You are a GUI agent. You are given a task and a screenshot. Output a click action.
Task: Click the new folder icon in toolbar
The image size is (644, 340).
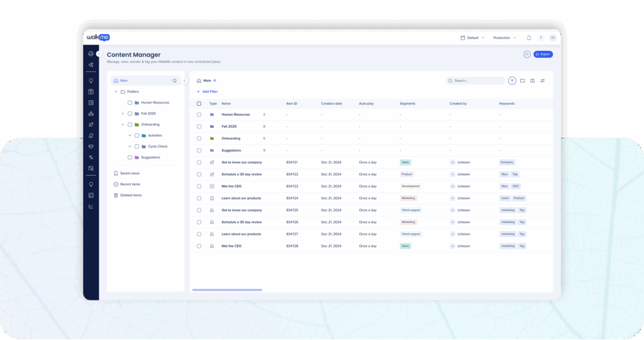click(x=523, y=81)
